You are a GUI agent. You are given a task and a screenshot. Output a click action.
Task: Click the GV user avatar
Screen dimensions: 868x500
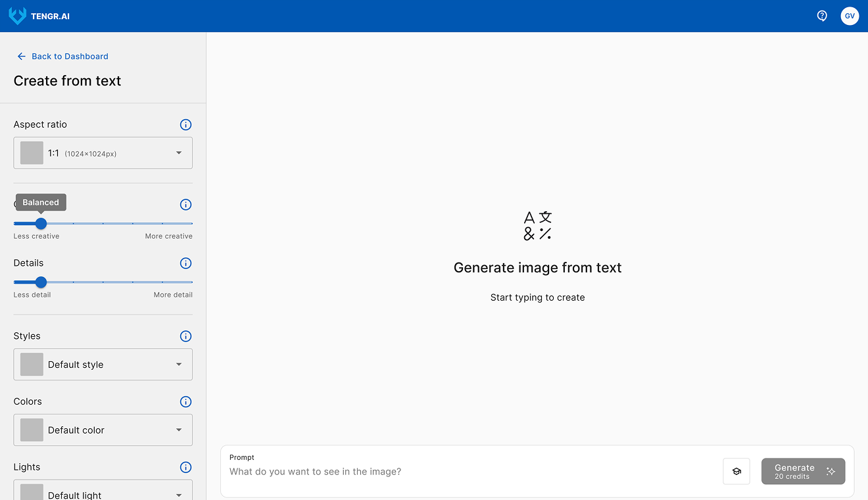[x=850, y=16]
